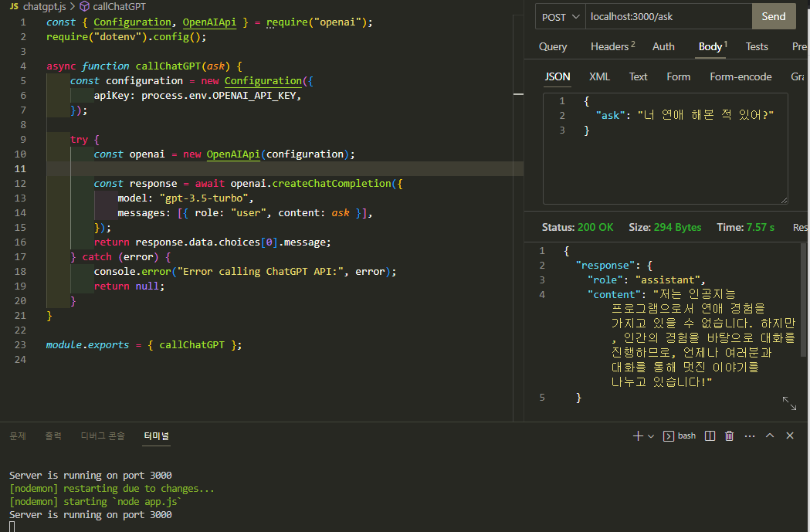Image resolution: width=810 pixels, height=532 pixels.
Task: Click the "Error calling ChatGPT API:" string
Action: tap(262, 272)
